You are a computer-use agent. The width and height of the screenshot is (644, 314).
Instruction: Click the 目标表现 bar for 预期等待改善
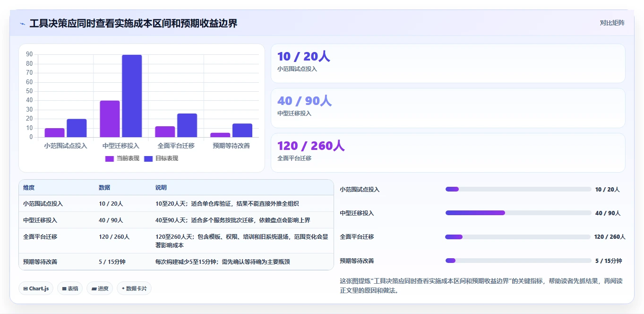click(x=242, y=131)
